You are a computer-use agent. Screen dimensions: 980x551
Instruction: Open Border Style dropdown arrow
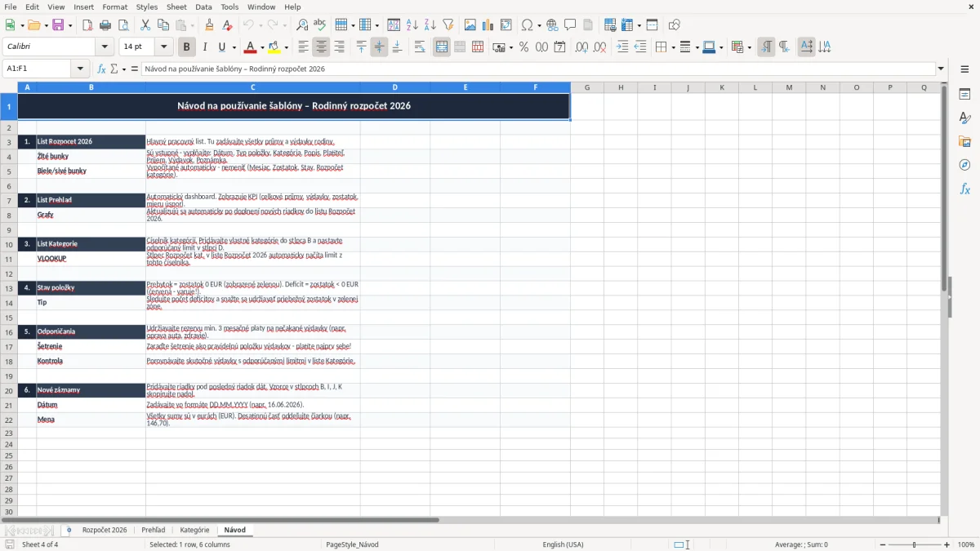(x=697, y=47)
